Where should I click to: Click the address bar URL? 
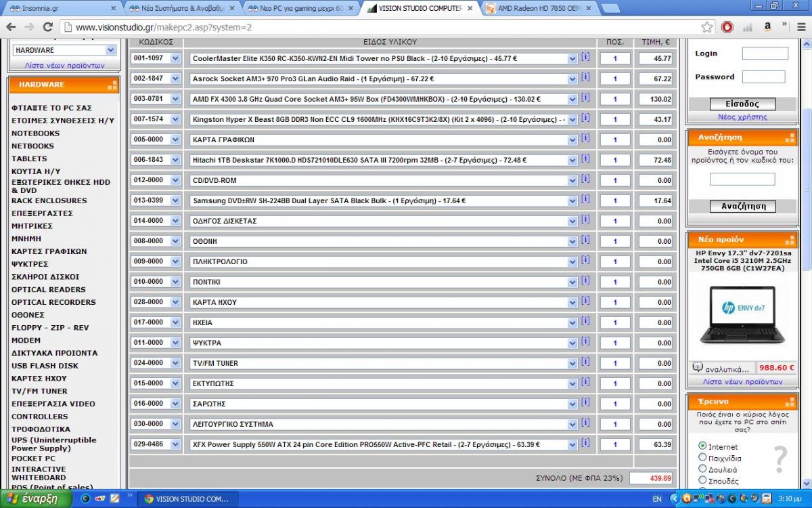pos(164,28)
